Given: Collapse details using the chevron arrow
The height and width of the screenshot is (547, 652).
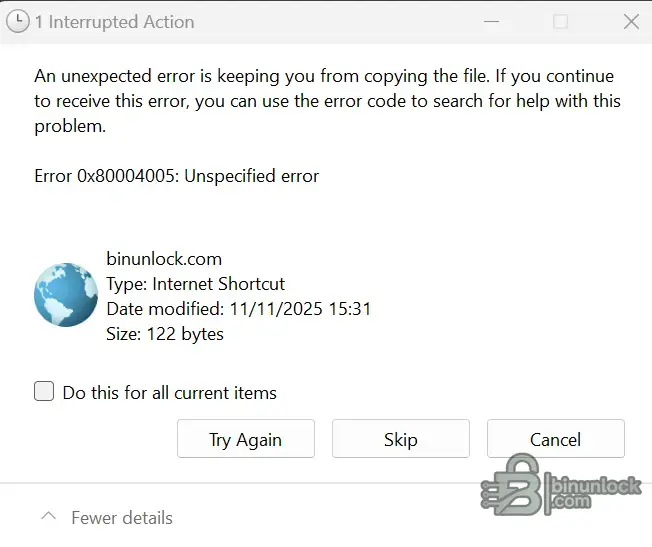Looking at the screenshot, I should click(x=47, y=517).
